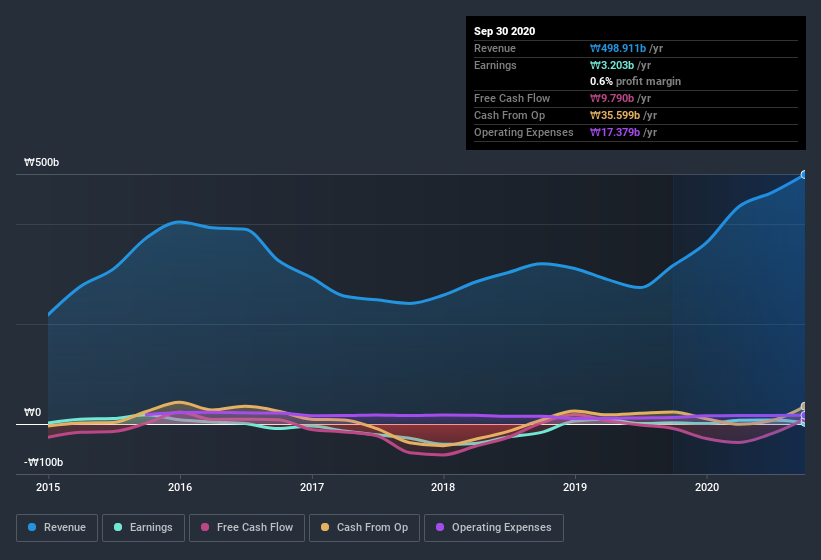Viewport: 821px width, 560px height.
Task: Click the 2016 x-axis year label
Action: pyautogui.click(x=180, y=487)
